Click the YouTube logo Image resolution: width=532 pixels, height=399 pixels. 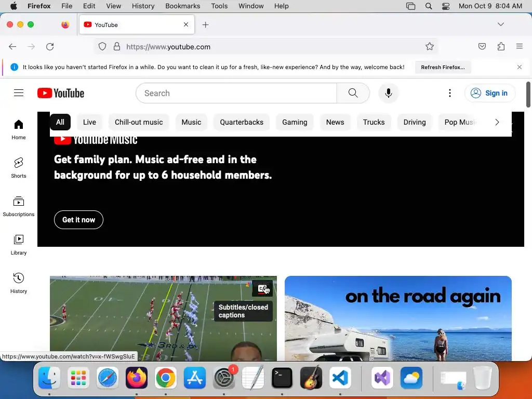click(61, 93)
